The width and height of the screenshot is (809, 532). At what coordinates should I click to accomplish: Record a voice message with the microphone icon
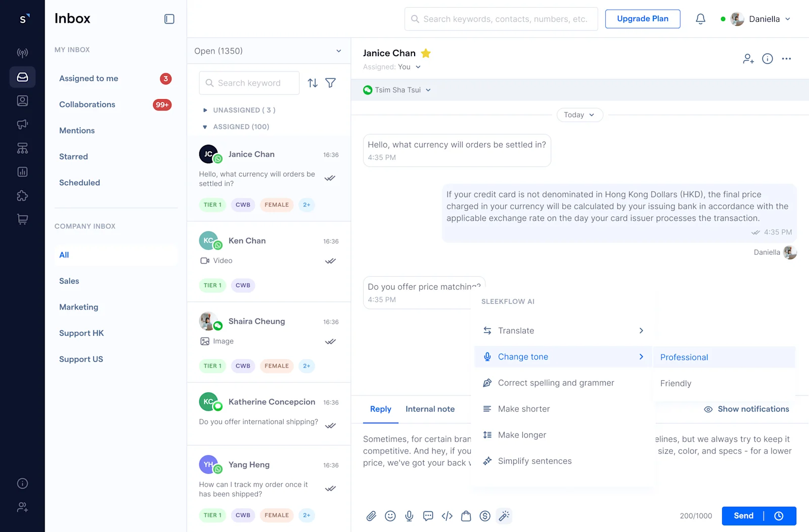[409, 516]
